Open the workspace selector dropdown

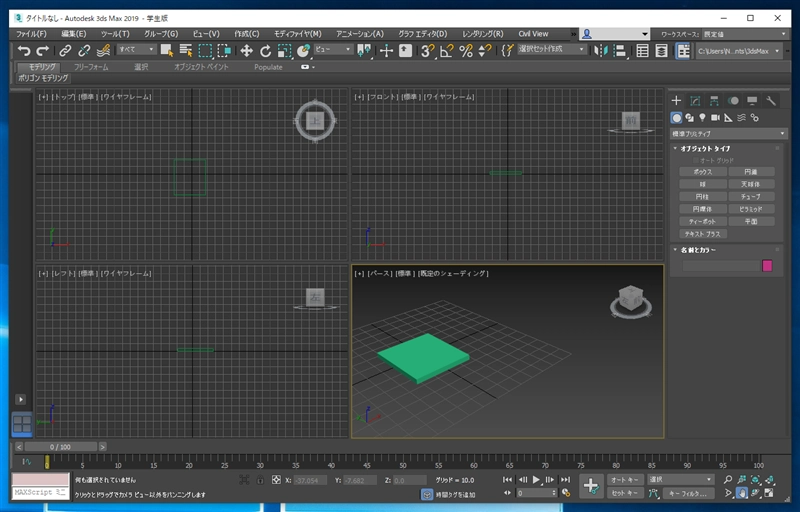(x=745, y=34)
